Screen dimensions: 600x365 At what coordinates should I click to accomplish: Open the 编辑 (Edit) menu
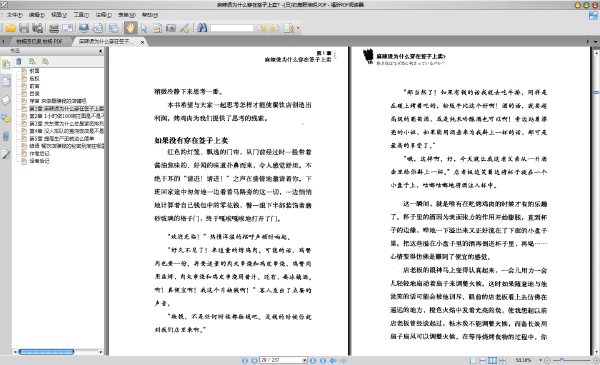pyautogui.click(x=37, y=15)
